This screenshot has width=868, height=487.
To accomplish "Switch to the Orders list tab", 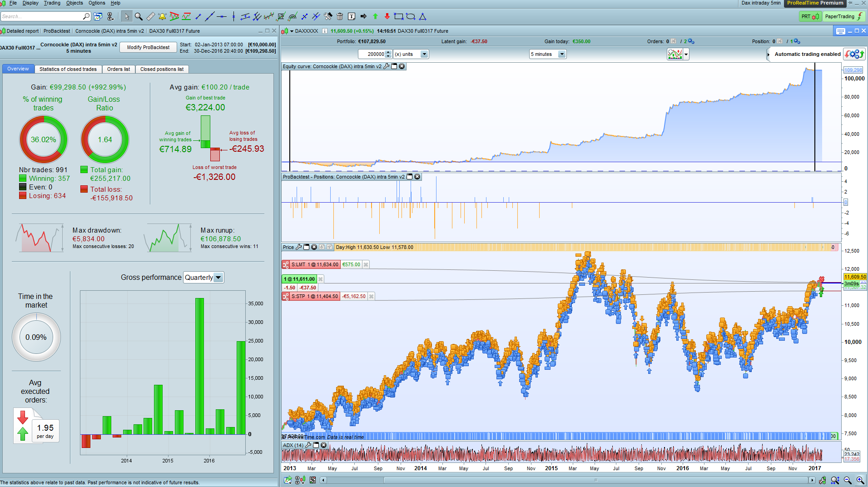I will tap(119, 69).
